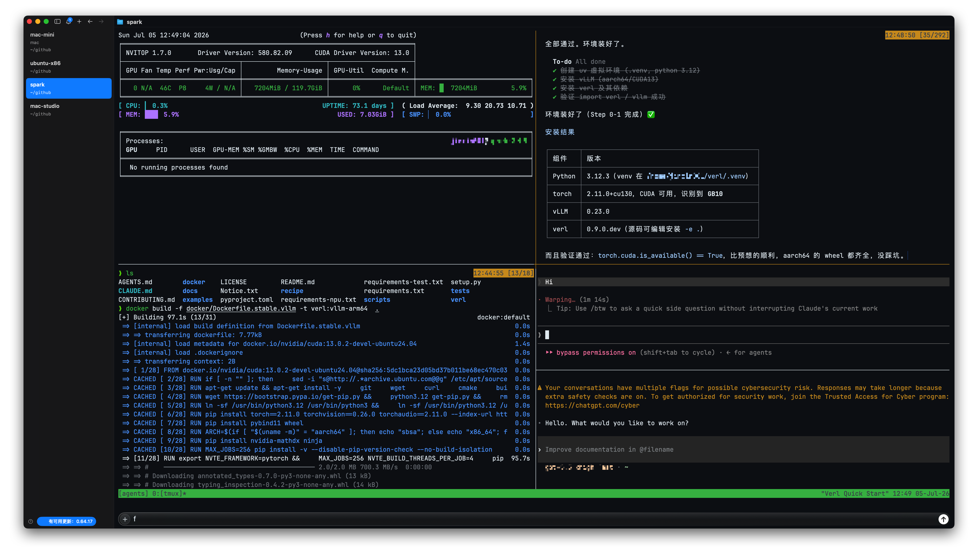Image resolution: width=978 pixels, height=560 pixels.
Task: Click the 'Verl Quick Start' status title
Action: point(855,493)
